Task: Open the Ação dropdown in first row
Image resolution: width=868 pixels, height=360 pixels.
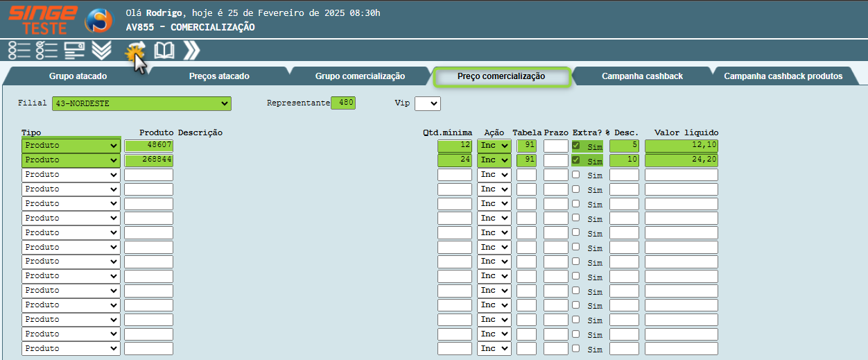Action: 494,146
